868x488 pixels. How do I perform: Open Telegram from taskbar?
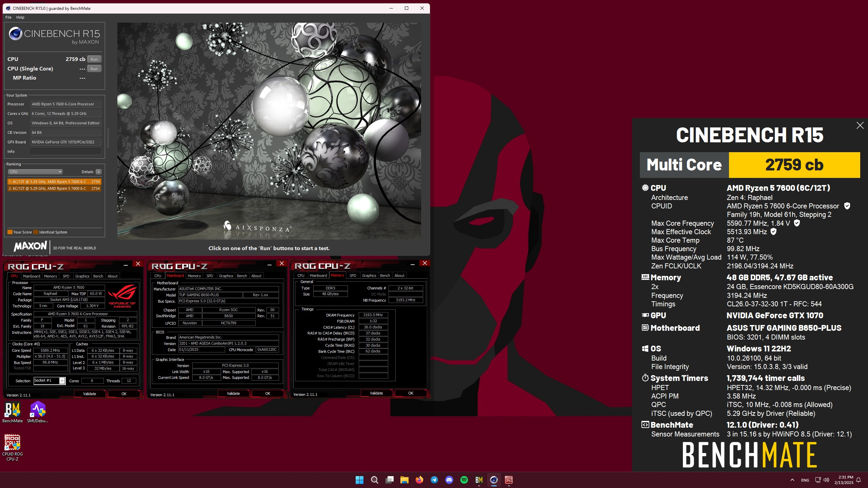[x=434, y=480]
